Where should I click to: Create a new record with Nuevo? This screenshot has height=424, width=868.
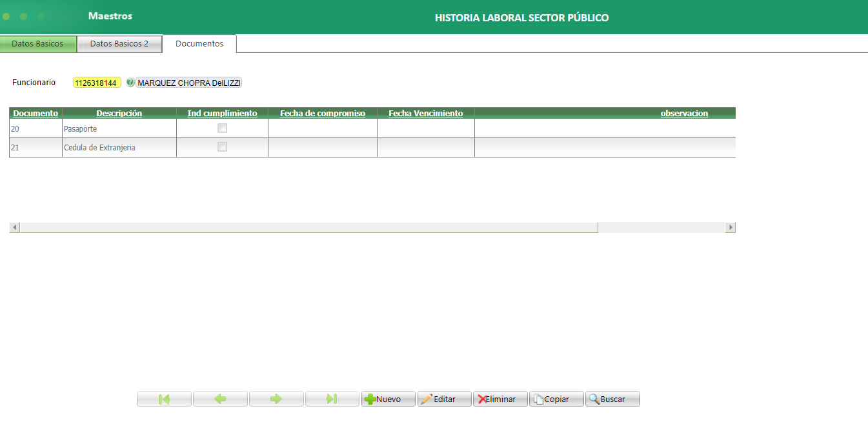[389, 399]
